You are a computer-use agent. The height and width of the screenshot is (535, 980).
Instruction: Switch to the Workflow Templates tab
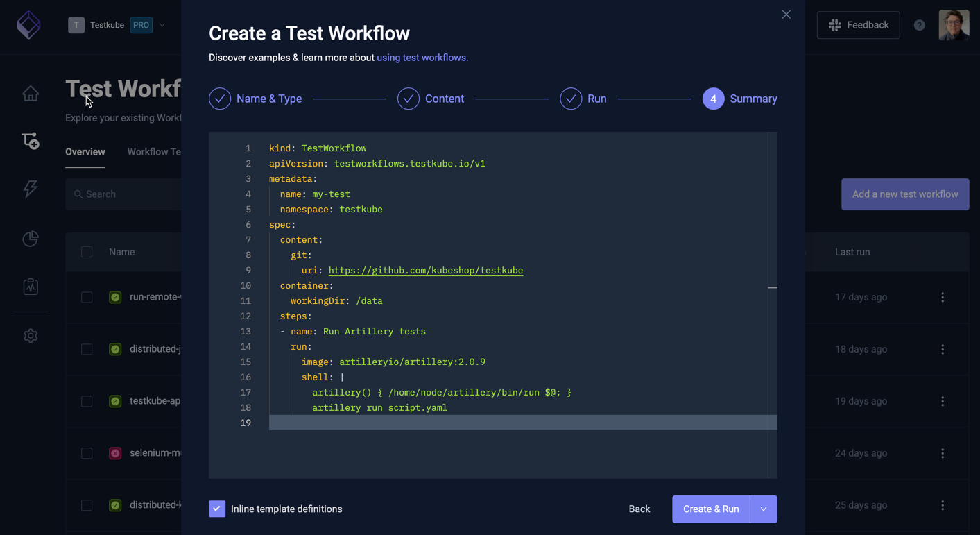154,152
